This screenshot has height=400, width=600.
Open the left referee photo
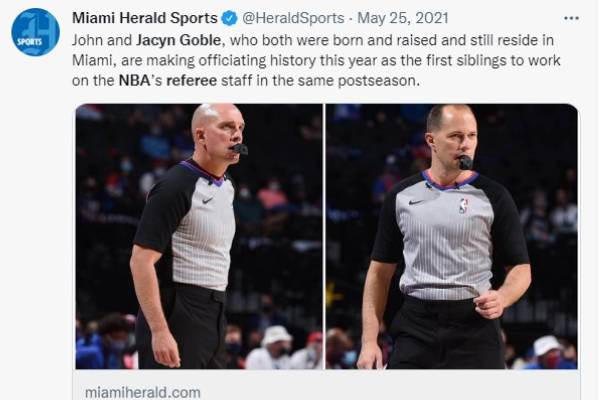click(x=199, y=236)
